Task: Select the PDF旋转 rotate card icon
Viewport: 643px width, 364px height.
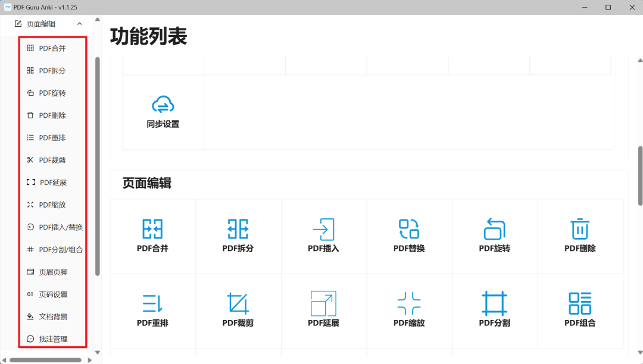Action: coord(495,228)
